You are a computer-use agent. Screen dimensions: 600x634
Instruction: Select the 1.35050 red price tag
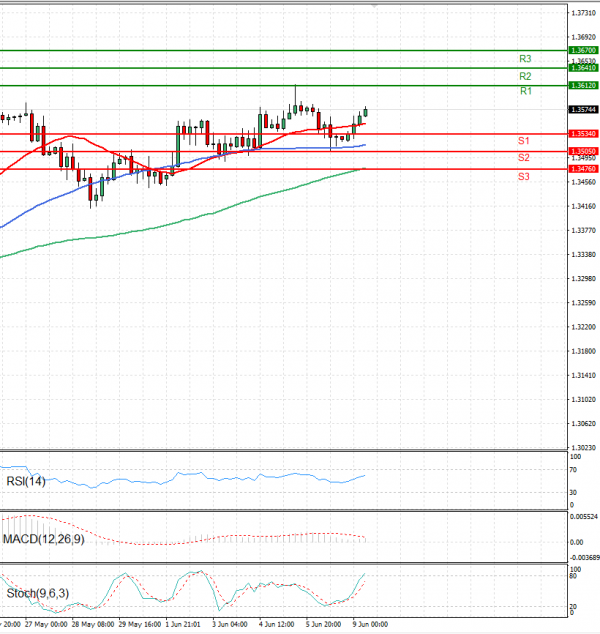click(583, 151)
